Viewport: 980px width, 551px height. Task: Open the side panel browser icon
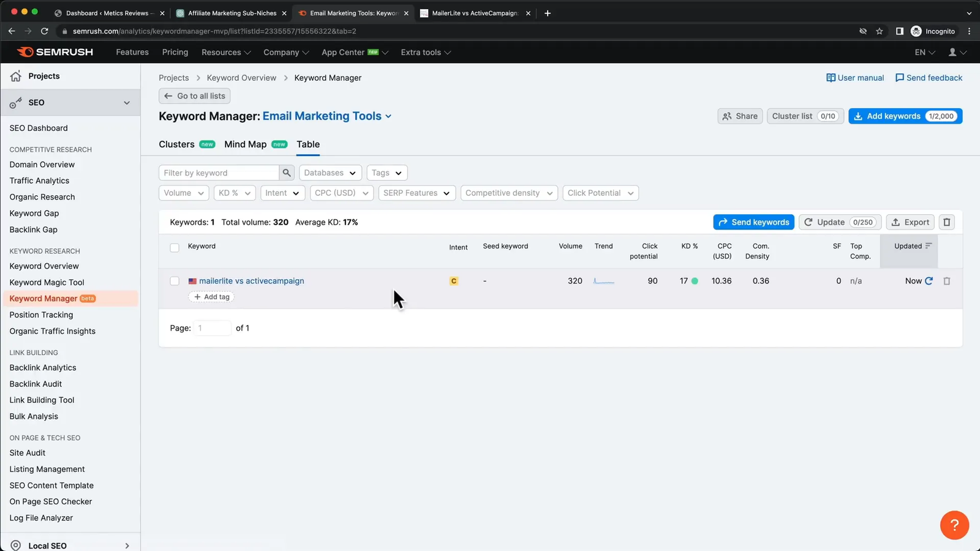900,31
